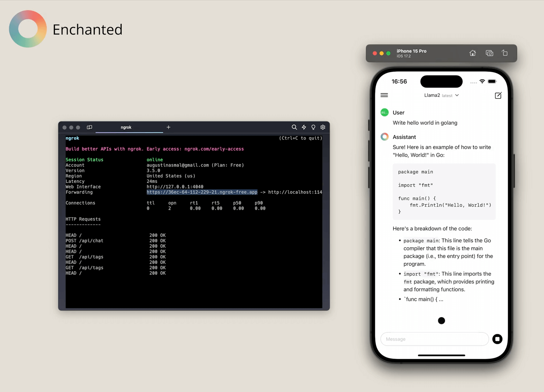Start a new chat with compose icon
The width and height of the screenshot is (544, 392).
498,95
